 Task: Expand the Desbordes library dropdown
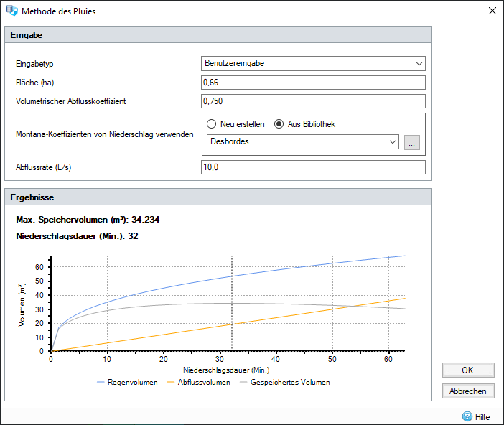click(x=303, y=141)
